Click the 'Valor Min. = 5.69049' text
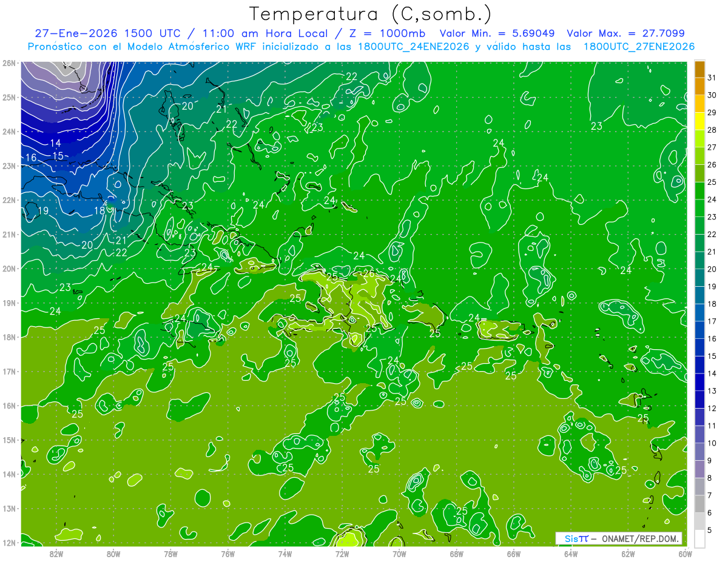The width and height of the screenshot is (728, 562). (498, 33)
